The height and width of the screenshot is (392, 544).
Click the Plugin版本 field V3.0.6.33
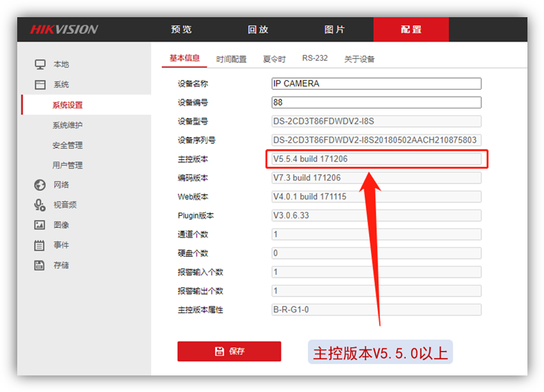[x=376, y=215]
